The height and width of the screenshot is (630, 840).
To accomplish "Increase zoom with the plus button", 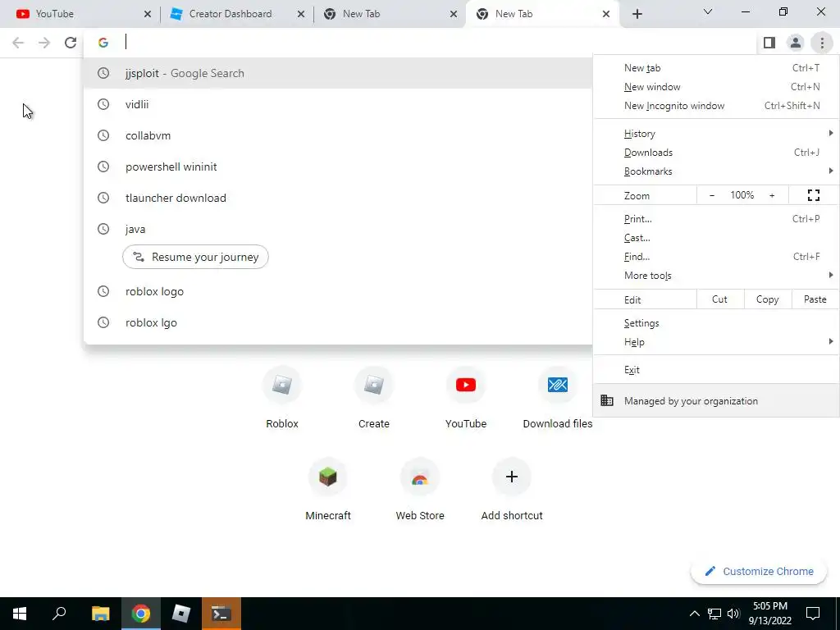I will [x=772, y=195].
